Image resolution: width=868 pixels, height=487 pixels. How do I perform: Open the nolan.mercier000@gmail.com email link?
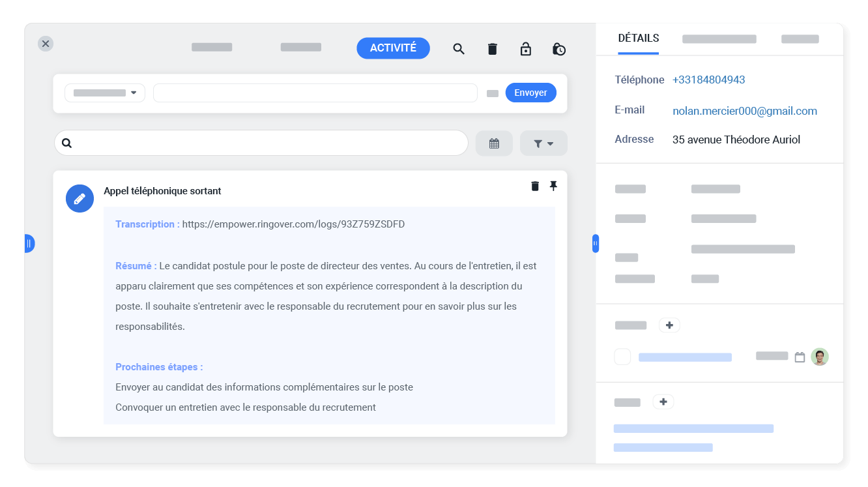point(745,111)
